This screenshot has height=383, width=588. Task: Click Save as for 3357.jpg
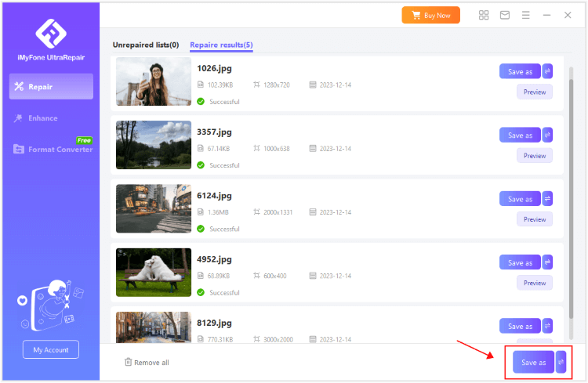pyautogui.click(x=520, y=135)
